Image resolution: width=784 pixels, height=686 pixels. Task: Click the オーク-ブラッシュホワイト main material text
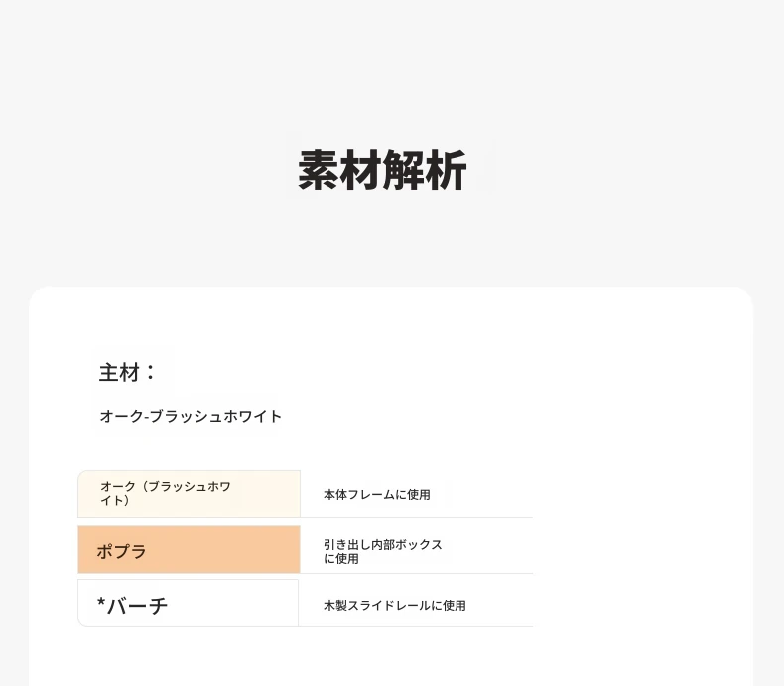pyautogui.click(x=191, y=416)
